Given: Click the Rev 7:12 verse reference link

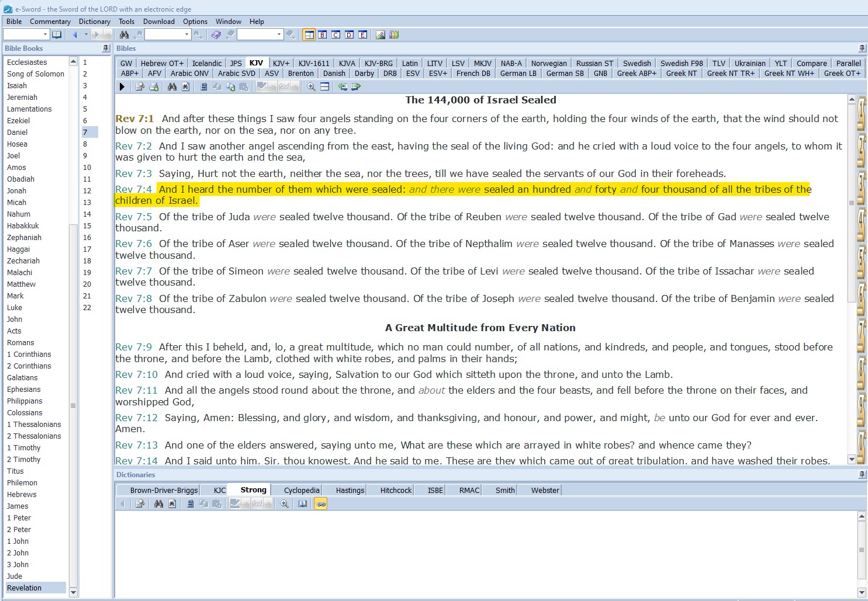Looking at the screenshot, I should 137,418.
